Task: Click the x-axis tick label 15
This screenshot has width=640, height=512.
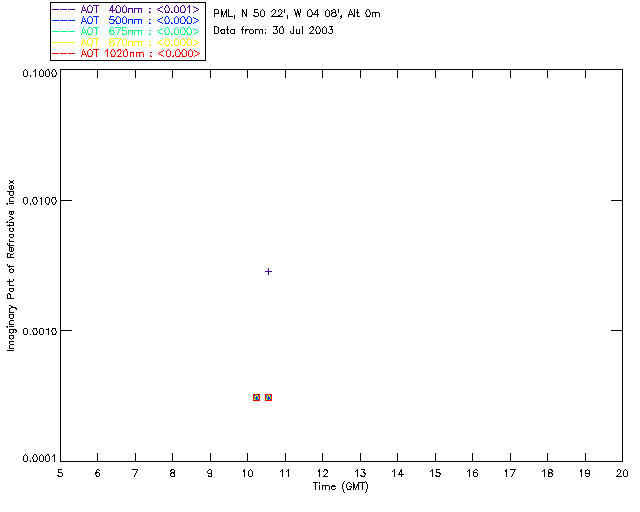Action: coord(435,473)
